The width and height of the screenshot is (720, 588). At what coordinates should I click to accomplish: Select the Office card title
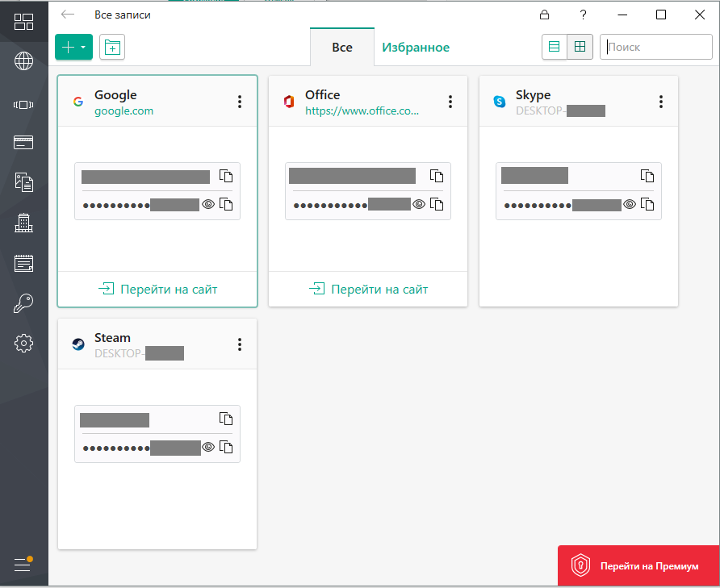tap(323, 94)
